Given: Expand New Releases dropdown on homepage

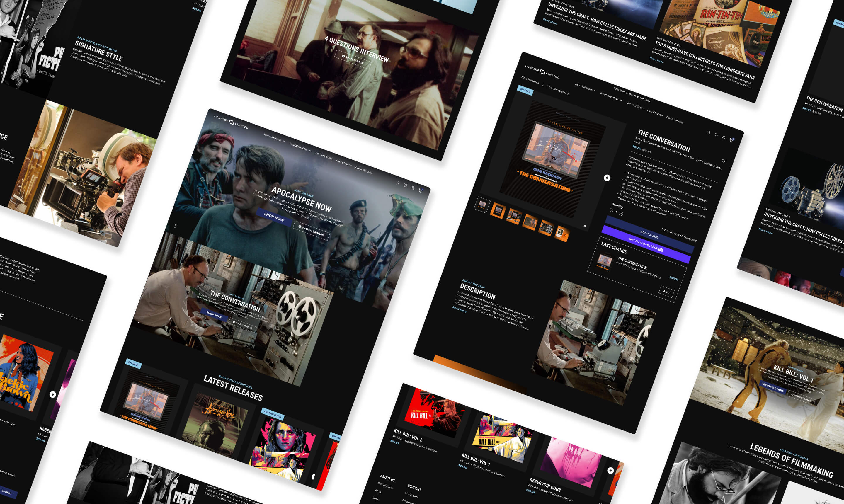Looking at the screenshot, I should coord(274,138).
